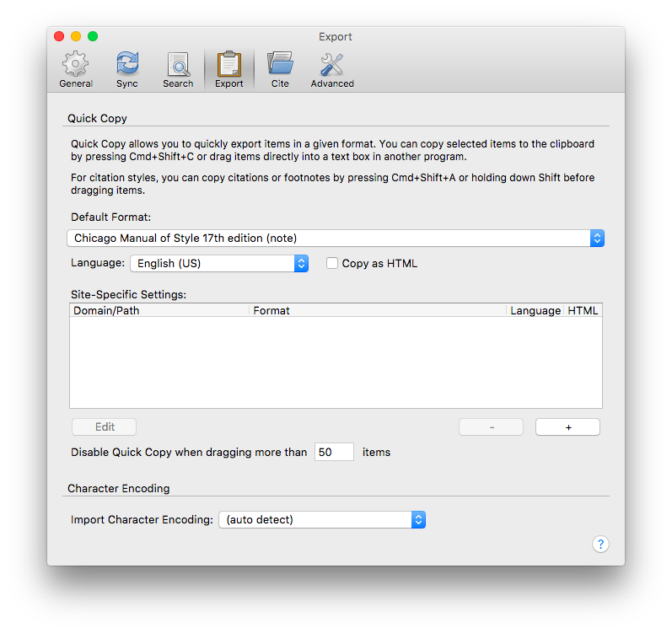Click the help question mark button

(600, 544)
